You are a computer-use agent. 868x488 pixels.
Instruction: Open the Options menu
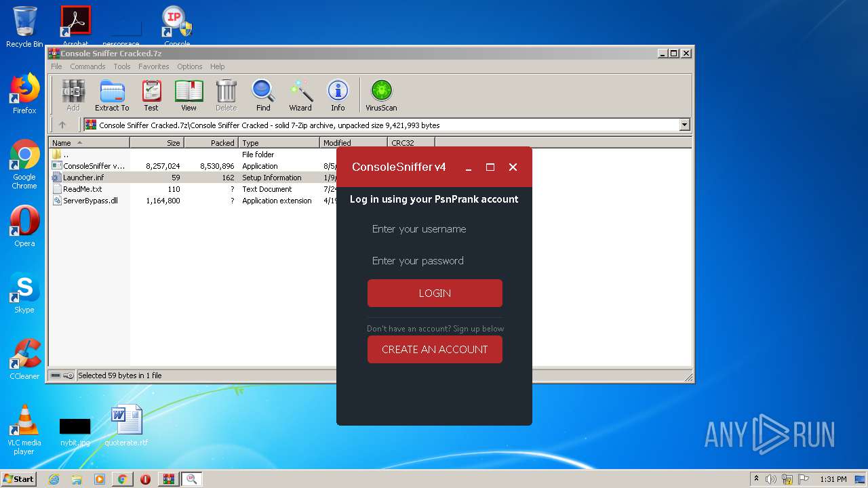[x=190, y=66]
